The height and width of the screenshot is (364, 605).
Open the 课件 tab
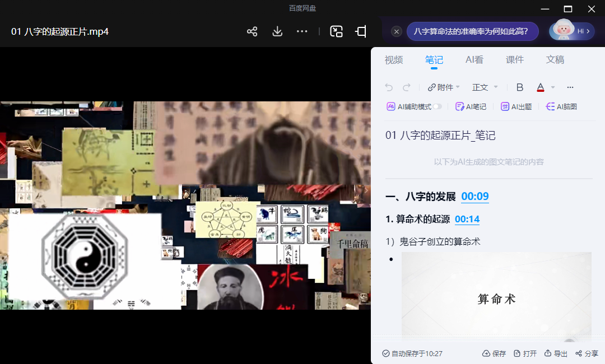click(x=514, y=59)
